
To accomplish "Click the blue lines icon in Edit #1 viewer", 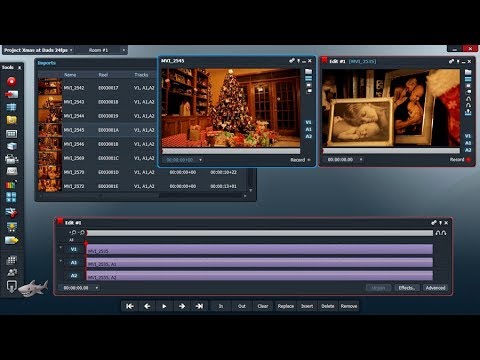I will click(x=468, y=79).
